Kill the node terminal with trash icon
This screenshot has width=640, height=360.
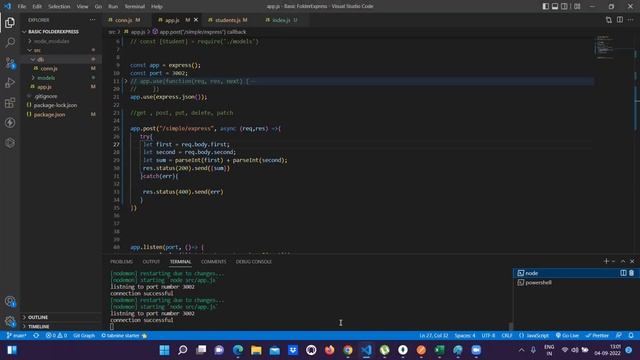[631, 273]
